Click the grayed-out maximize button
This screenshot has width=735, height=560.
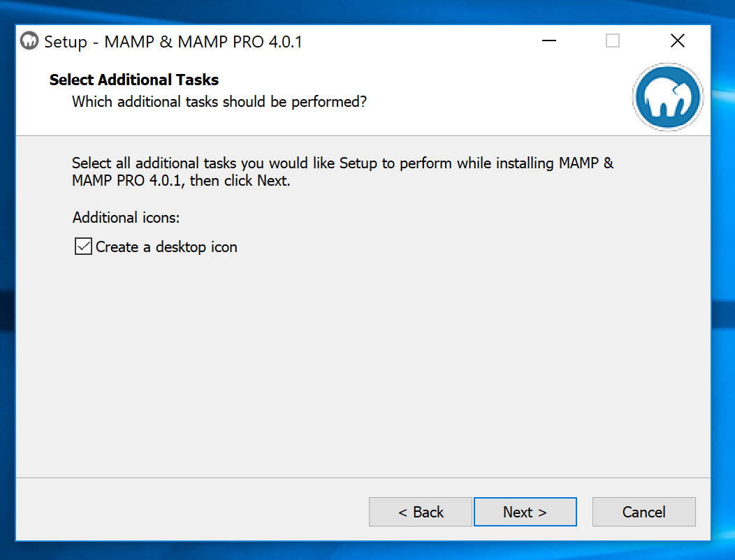[x=613, y=41]
